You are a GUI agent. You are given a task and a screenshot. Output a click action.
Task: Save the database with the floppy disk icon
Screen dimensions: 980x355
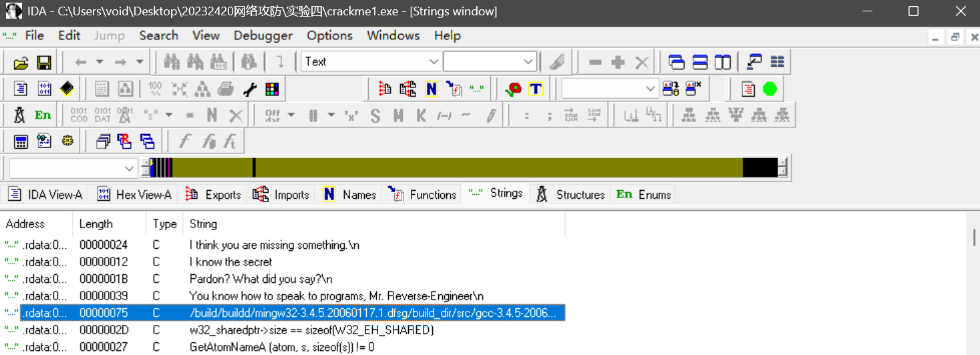44,63
